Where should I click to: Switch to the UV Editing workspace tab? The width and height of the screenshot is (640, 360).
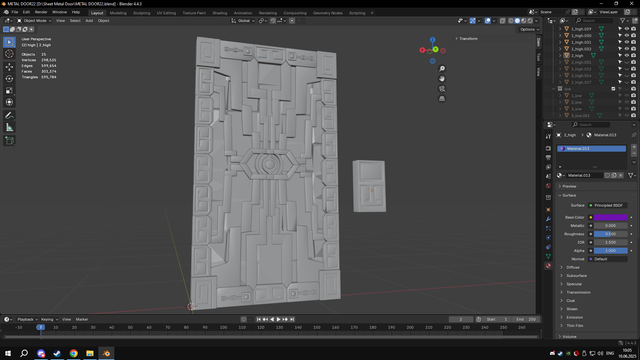166,13
